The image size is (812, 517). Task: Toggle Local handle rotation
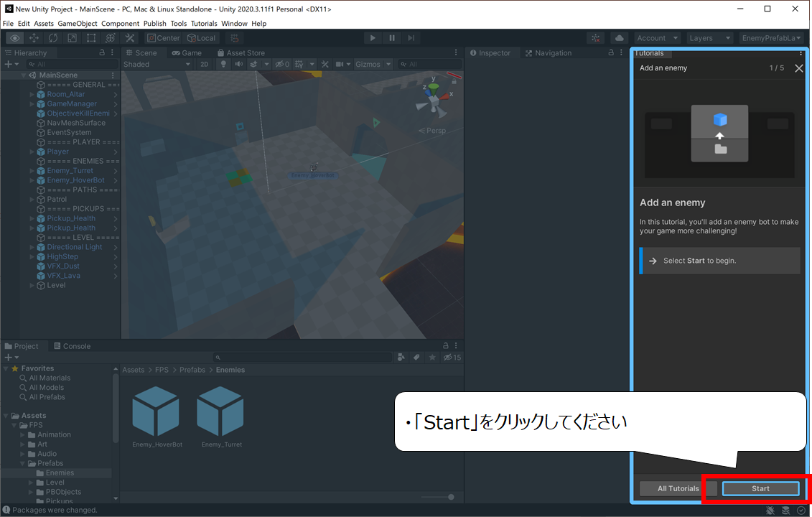pyautogui.click(x=201, y=38)
